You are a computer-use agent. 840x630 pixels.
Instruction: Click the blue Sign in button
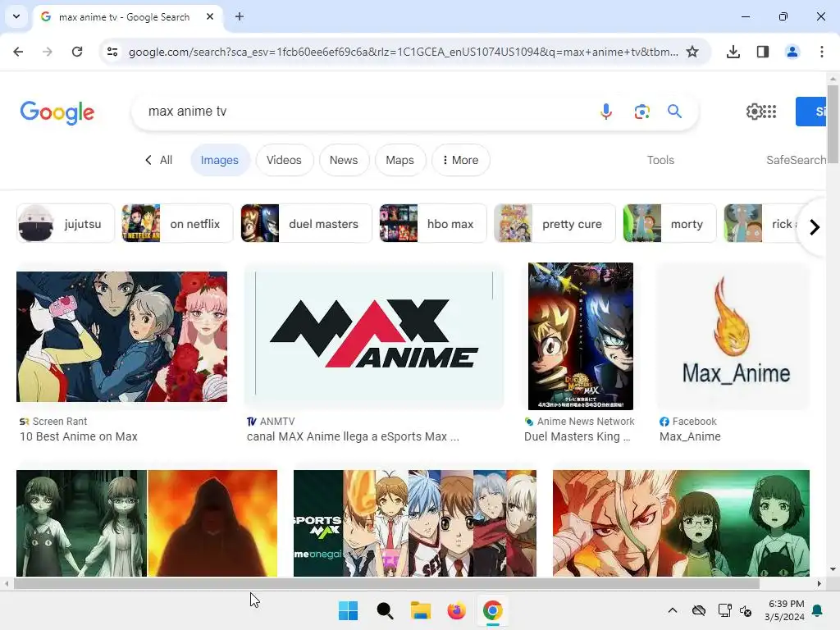tap(811, 112)
